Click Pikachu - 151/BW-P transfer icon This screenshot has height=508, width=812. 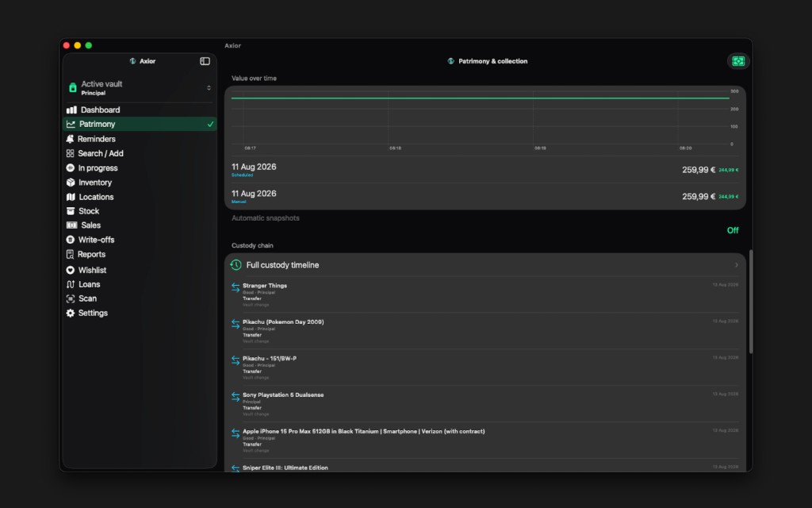click(x=236, y=360)
